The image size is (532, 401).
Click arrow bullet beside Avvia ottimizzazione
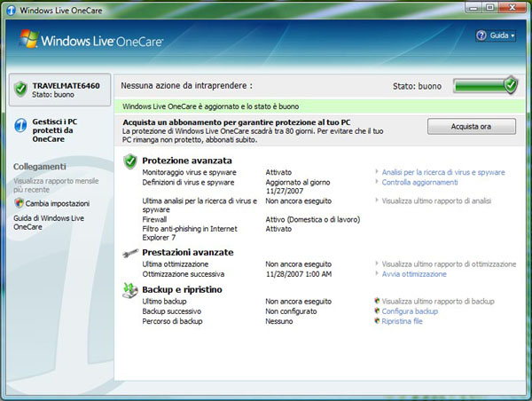[377, 273]
